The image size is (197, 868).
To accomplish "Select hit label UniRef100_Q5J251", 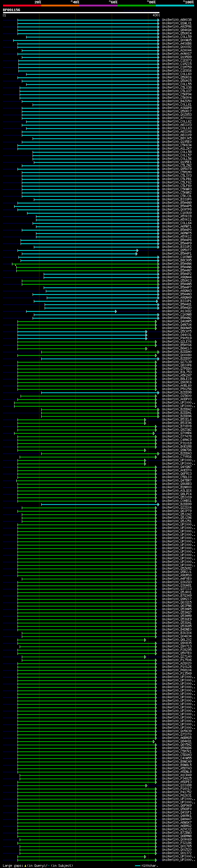I will pyautogui.click(x=177, y=521).
